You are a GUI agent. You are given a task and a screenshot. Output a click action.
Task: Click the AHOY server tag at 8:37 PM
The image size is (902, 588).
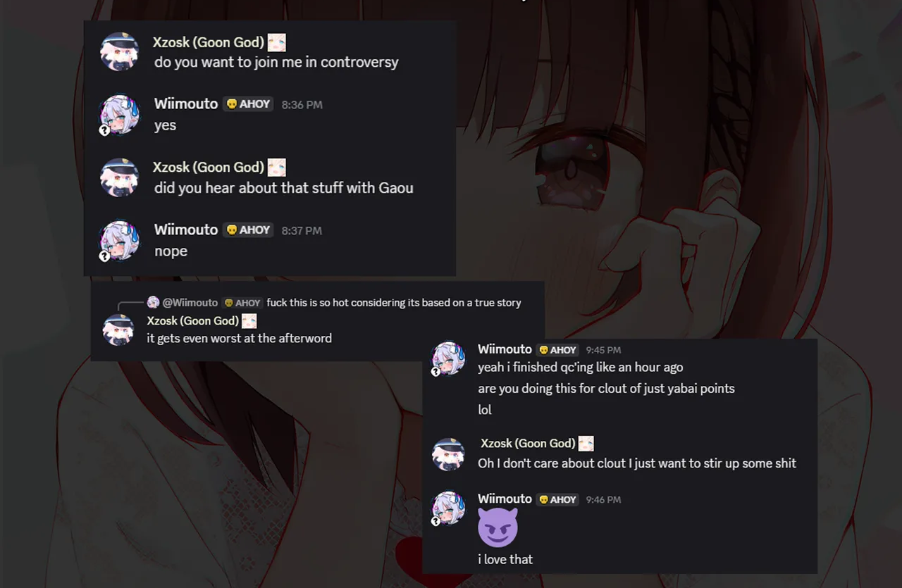click(248, 230)
